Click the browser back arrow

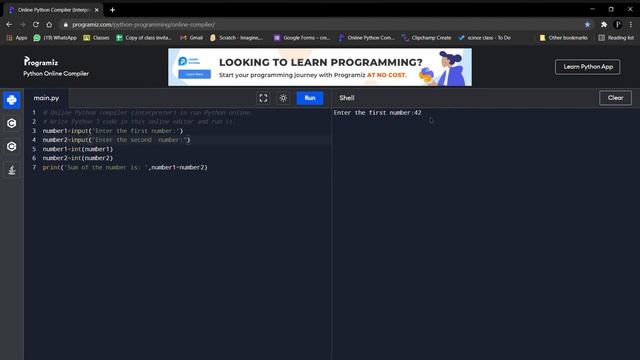pyautogui.click(x=9, y=24)
